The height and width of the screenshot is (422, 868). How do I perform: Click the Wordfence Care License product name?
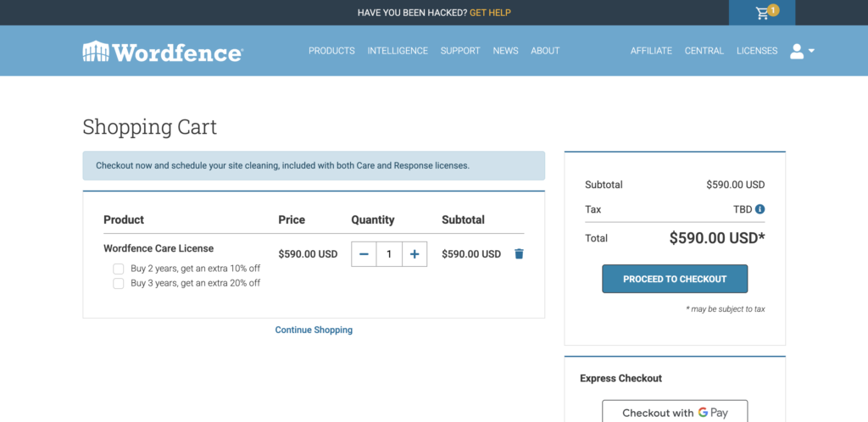pos(159,248)
